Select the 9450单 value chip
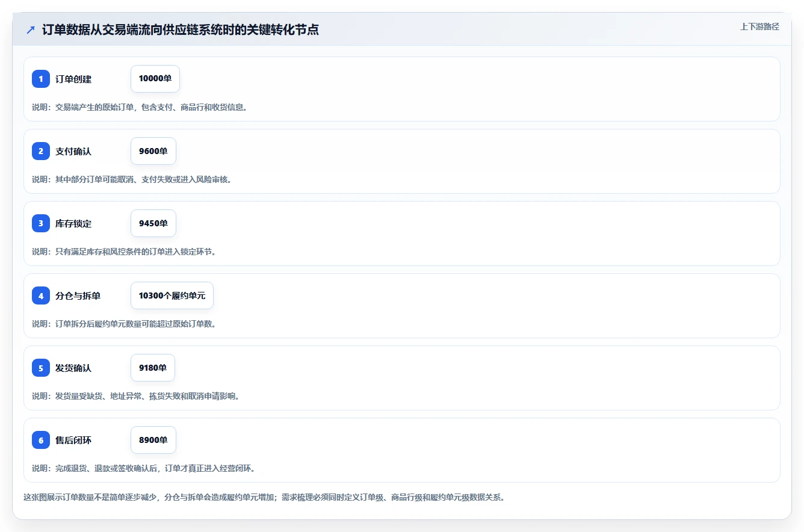This screenshot has width=804, height=532. pyautogui.click(x=153, y=223)
